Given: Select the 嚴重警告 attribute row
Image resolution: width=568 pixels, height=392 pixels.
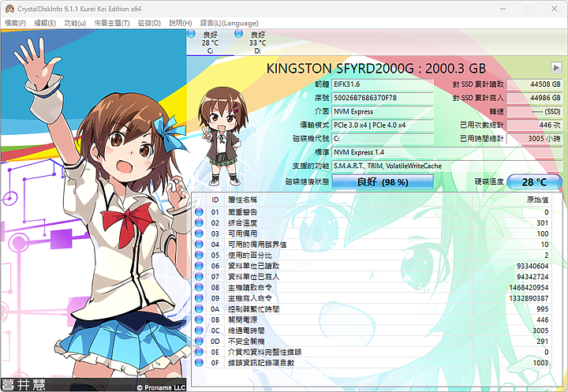Looking at the screenshot, I should tap(372, 212).
